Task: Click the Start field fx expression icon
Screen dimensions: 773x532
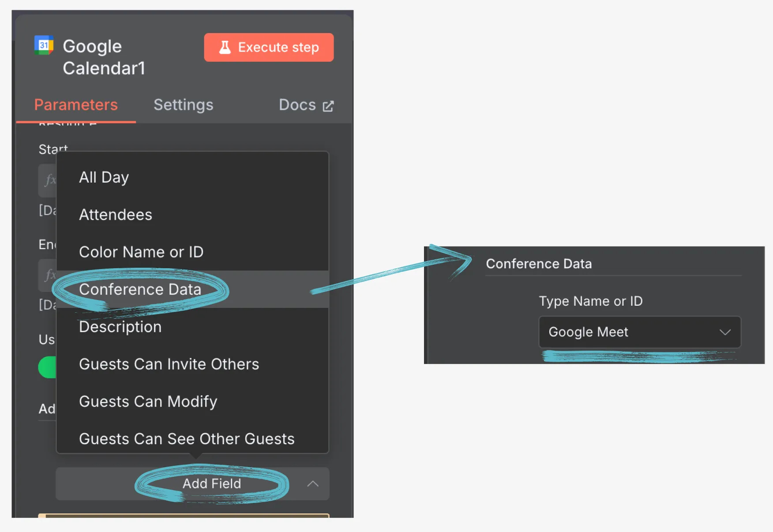Action: 49,180
